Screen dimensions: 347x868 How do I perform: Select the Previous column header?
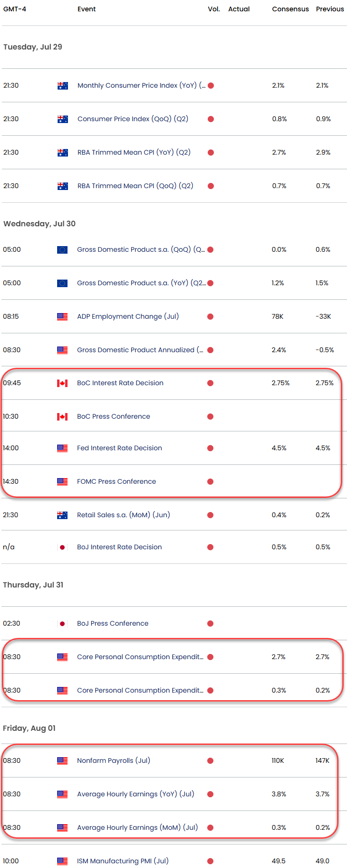pyautogui.click(x=330, y=9)
